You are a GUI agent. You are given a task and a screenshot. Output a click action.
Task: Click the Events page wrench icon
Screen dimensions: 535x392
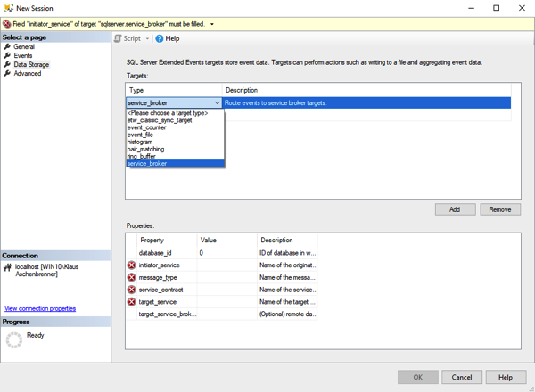tap(7, 55)
